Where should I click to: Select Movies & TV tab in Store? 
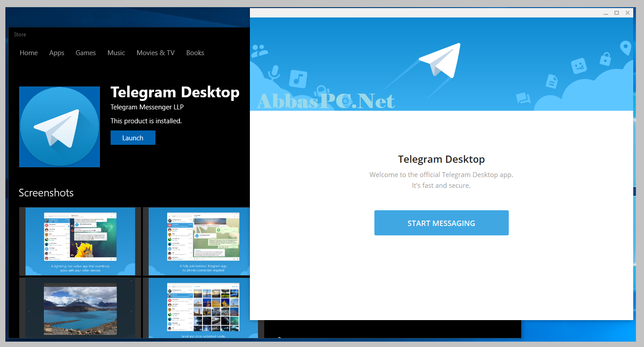[x=155, y=53]
